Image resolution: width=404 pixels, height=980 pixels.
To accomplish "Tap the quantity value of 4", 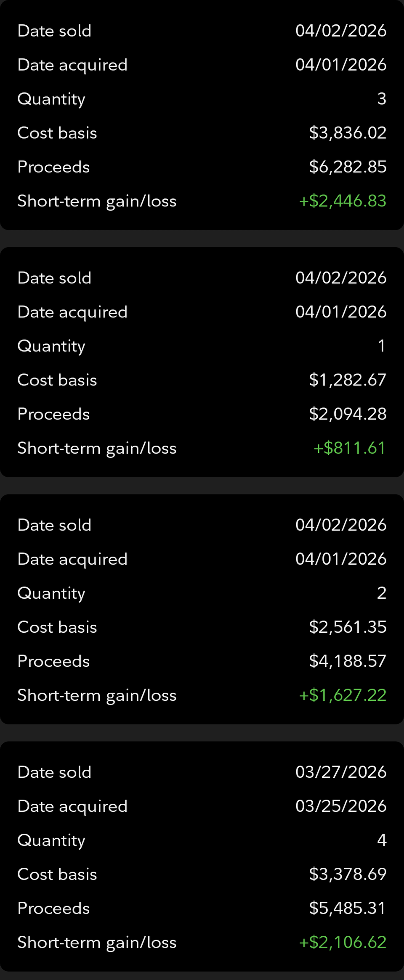I will [x=382, y=840].
